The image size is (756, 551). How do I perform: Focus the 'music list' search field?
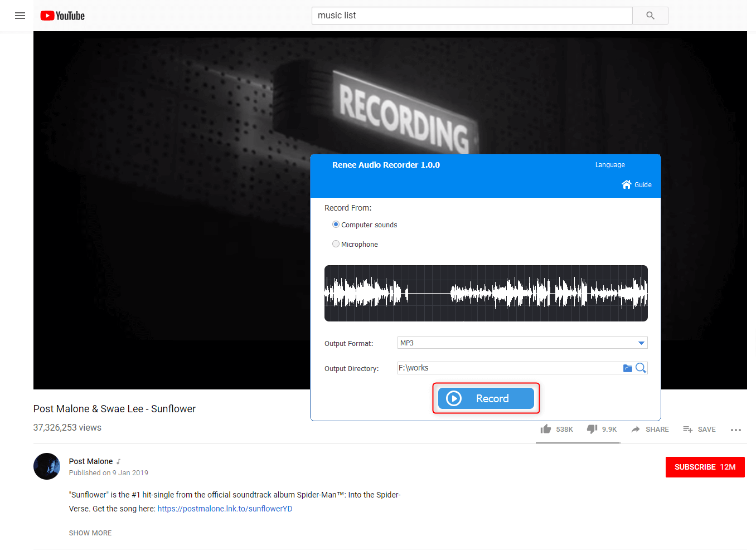click(x=472, y=16)
